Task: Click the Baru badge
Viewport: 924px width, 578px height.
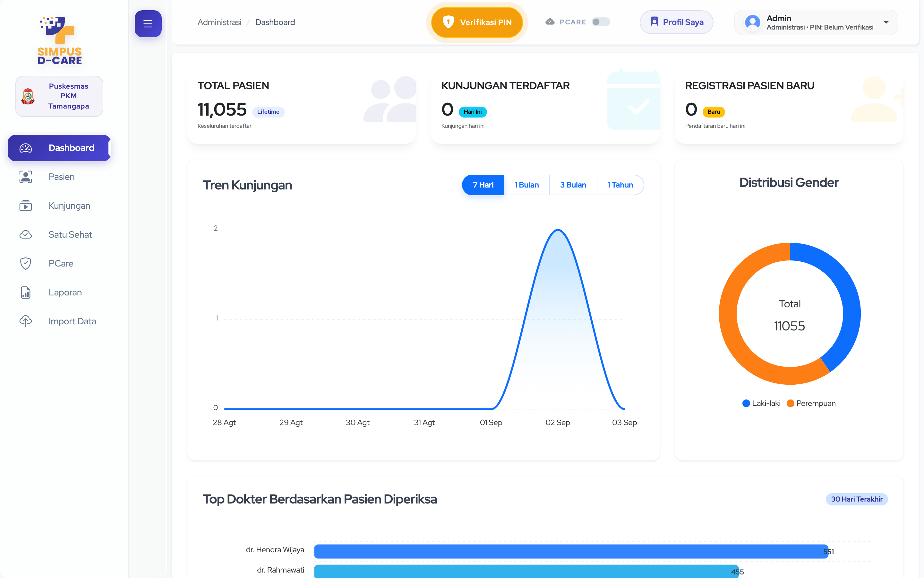Action: (714, 112)
